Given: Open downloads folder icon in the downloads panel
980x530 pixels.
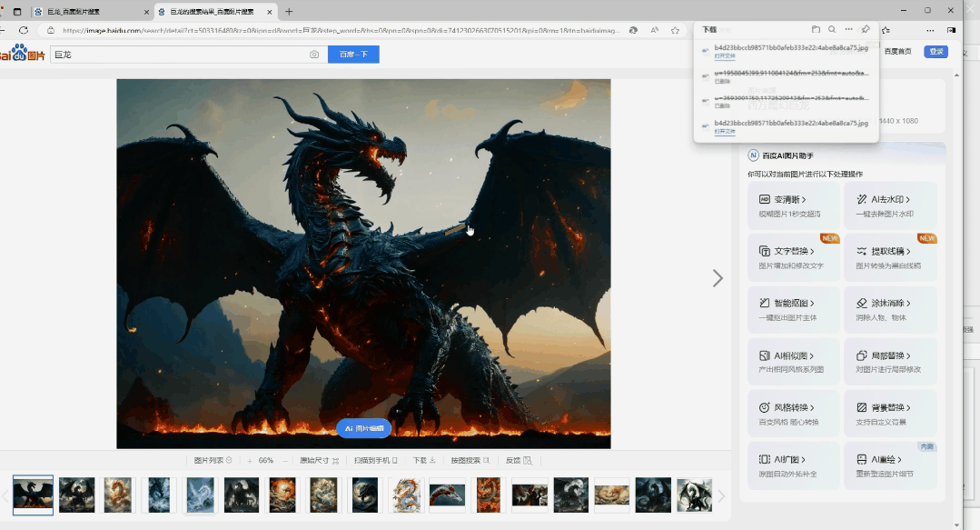Looking at the screenshot, I should coord(816,29).
